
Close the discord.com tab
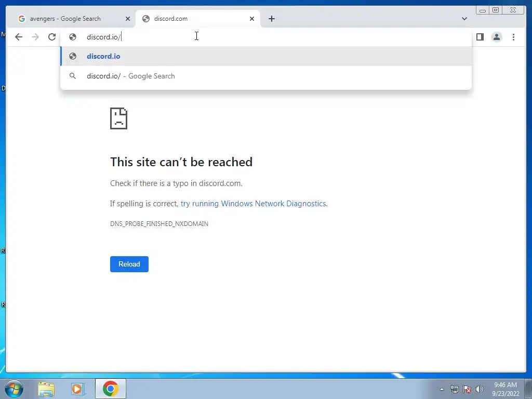point(252,19)
